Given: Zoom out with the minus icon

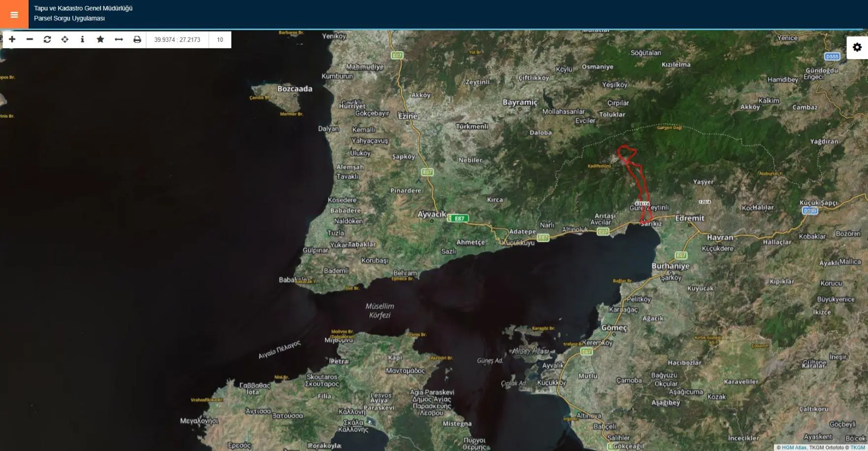Looking at the screenshot, I should [30, 39].
